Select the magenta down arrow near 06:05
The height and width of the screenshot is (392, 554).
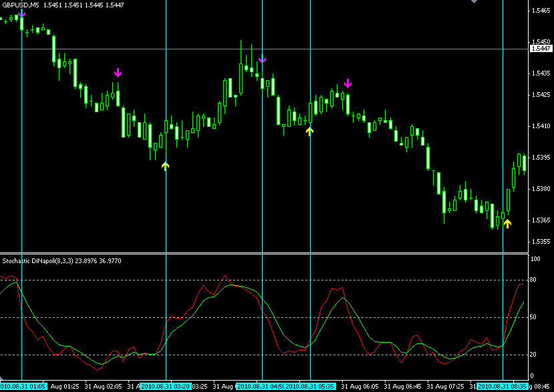tap(348, 83)
